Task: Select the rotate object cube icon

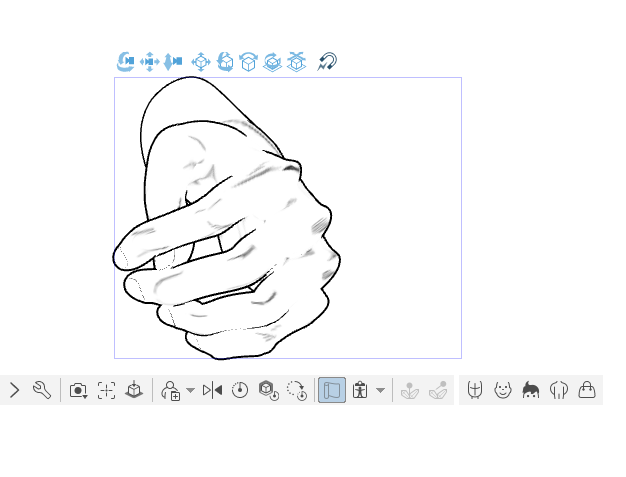Action: coord(225,62)
